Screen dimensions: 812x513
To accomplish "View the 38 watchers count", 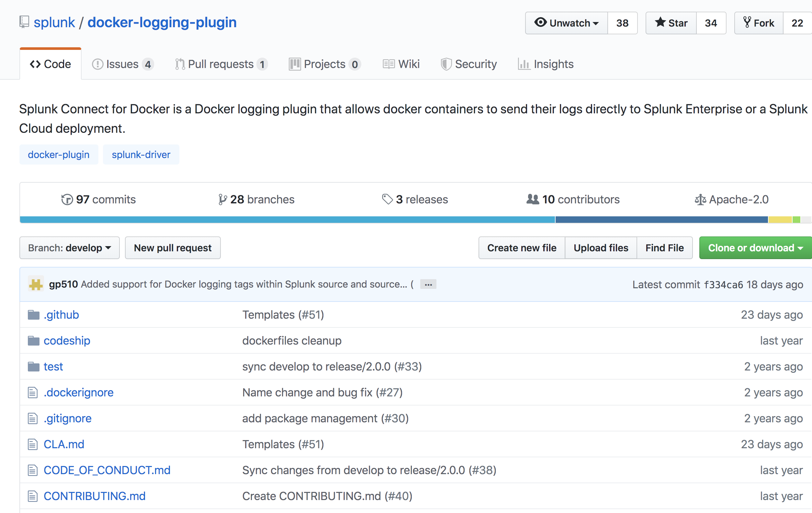I will pos(623,23).
